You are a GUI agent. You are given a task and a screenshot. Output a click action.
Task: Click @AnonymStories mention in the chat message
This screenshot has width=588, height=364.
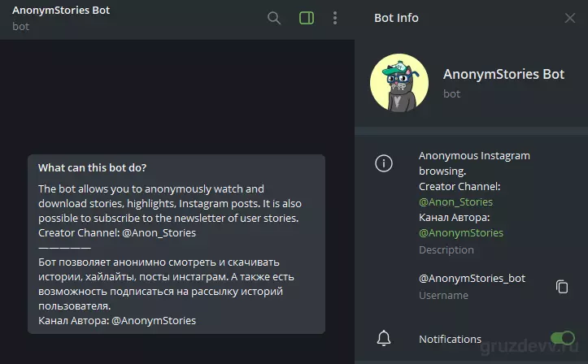154,321
